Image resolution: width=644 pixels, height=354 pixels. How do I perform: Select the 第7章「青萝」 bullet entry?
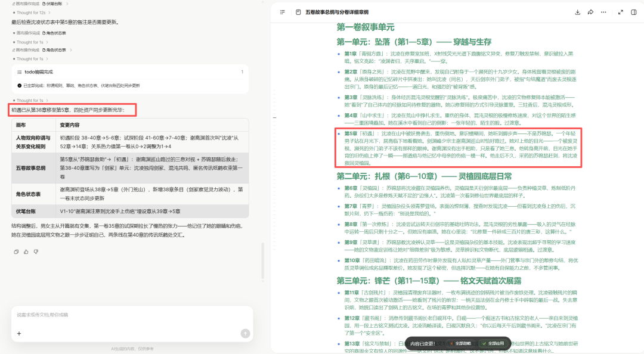[x=458, y=209]
